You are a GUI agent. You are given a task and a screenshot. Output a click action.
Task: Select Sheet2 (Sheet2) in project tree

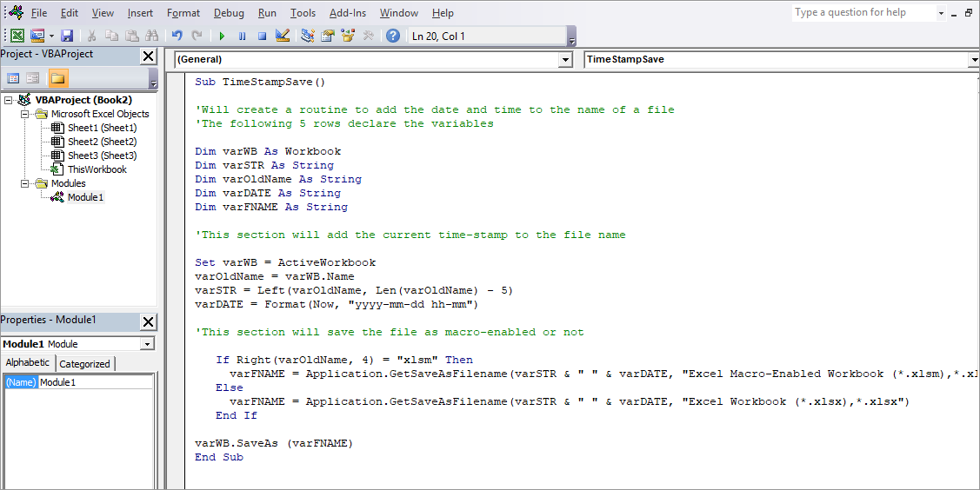point(102,142)
